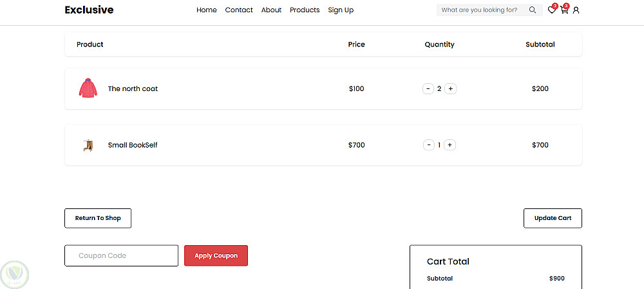This screenshot has height=289, width=644.
Task: Select Sign Up in the navigation
Action: coord(341,10)
